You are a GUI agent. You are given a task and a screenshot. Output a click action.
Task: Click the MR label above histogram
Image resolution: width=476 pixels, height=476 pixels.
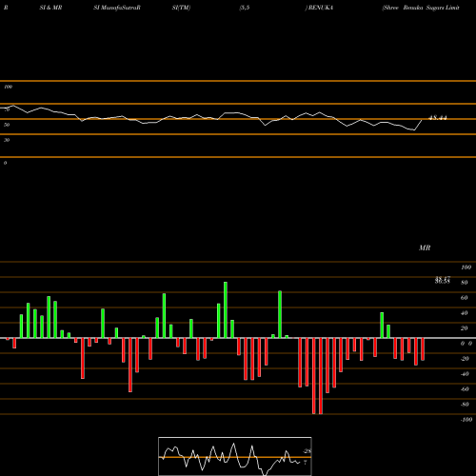tap(425, 248)
